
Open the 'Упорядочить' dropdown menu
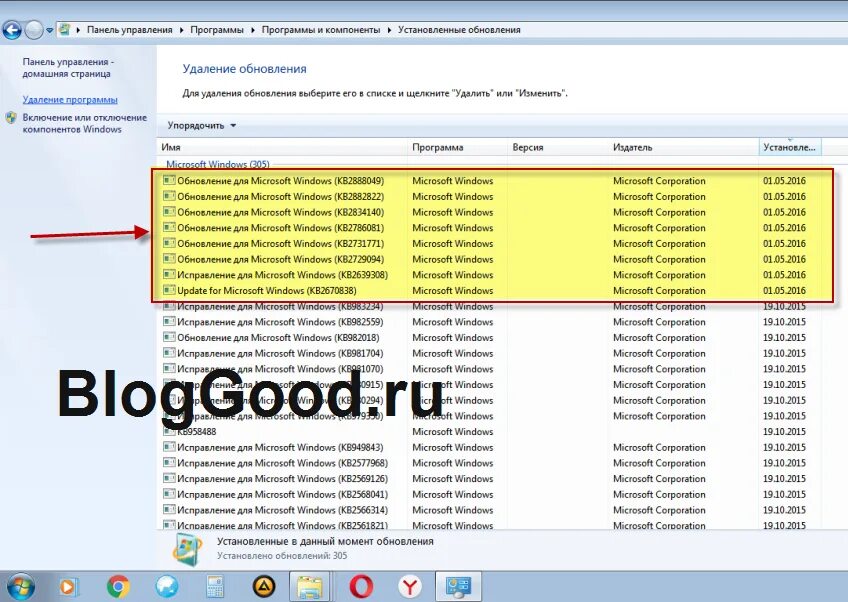point(202,125)
